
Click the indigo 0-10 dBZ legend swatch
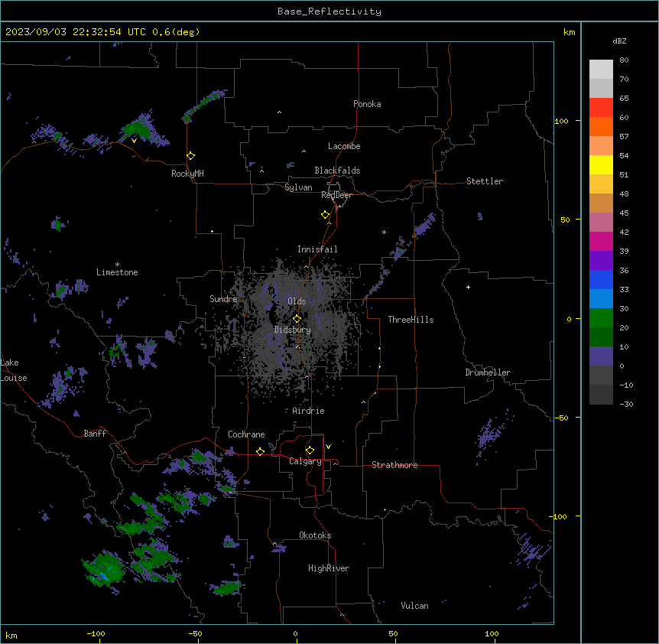[601, 356]
